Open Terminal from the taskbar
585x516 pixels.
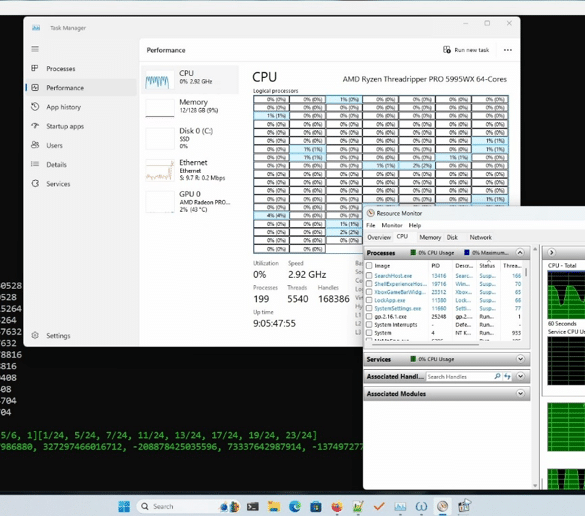pyautogui.click(x=253, y=506)
